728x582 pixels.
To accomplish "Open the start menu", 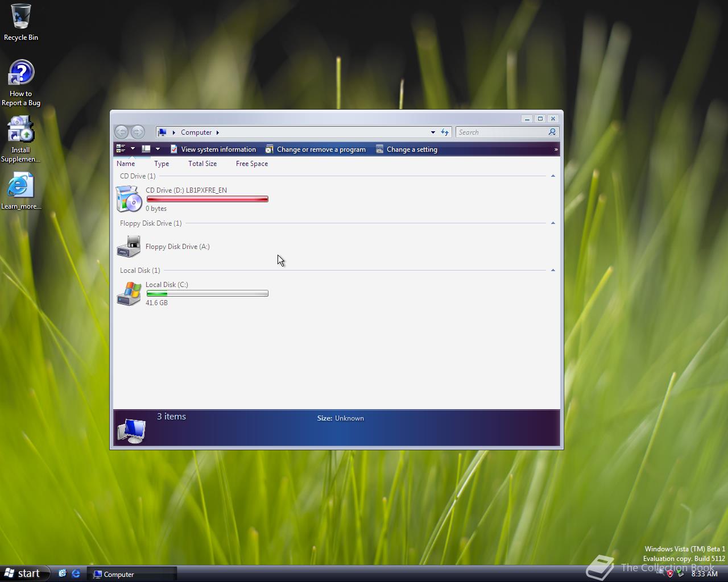I will pos(24,573).
